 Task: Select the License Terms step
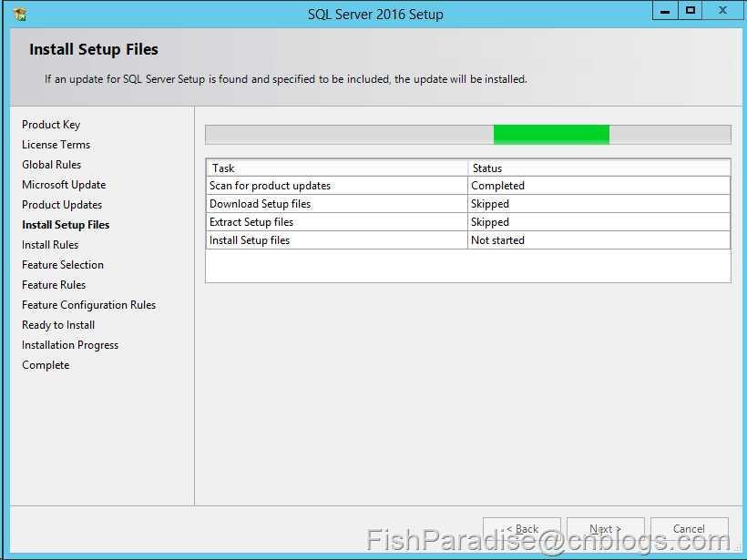click(x=56, y=145)
